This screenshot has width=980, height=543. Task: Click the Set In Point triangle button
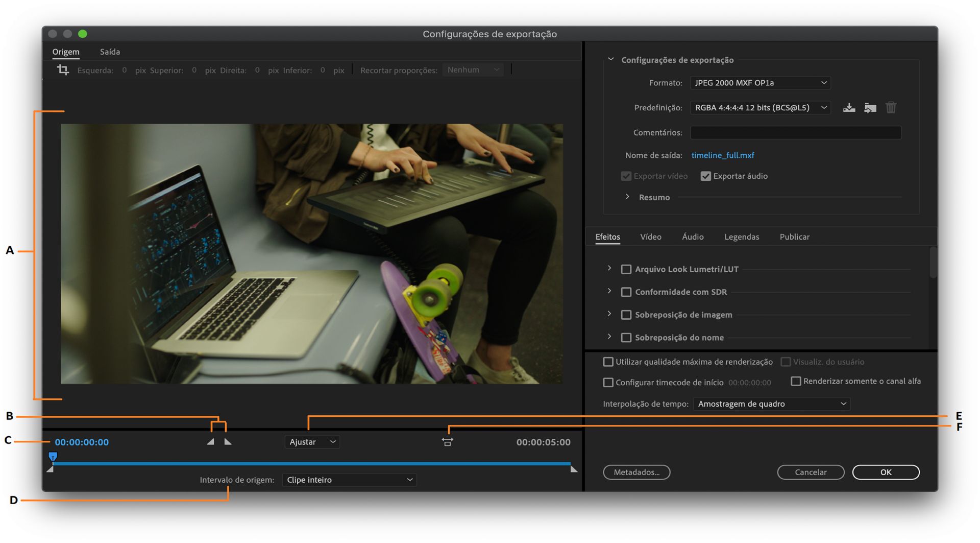(x=210, y=442)
